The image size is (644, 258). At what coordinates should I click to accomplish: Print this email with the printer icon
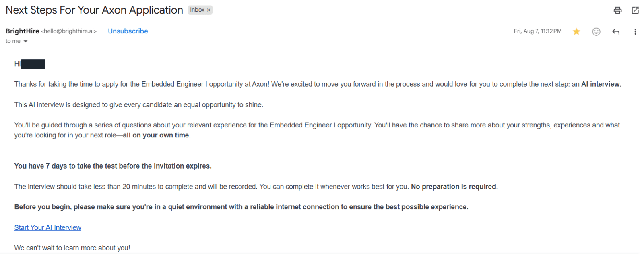tap(617, 10)
